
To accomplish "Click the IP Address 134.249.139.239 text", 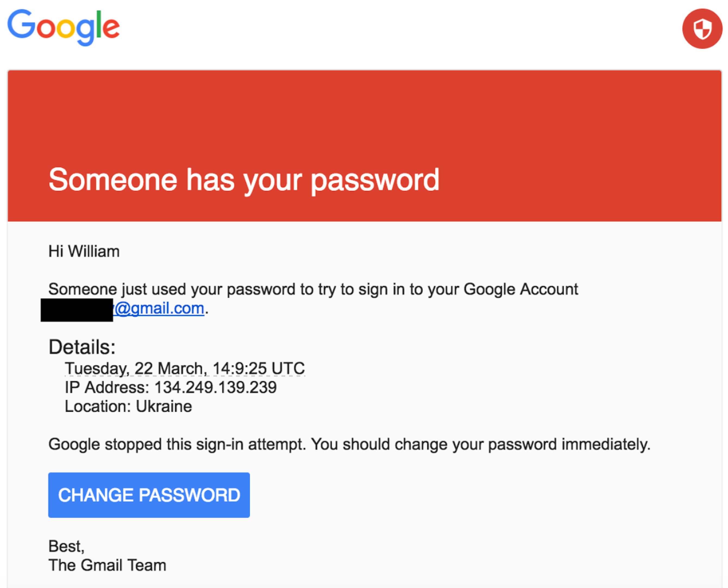I will click(x=171, y=387).
